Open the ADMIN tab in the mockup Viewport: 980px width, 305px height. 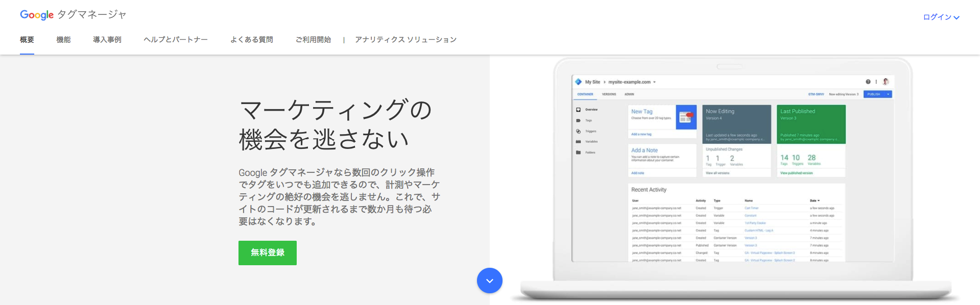tap(629, 94)
